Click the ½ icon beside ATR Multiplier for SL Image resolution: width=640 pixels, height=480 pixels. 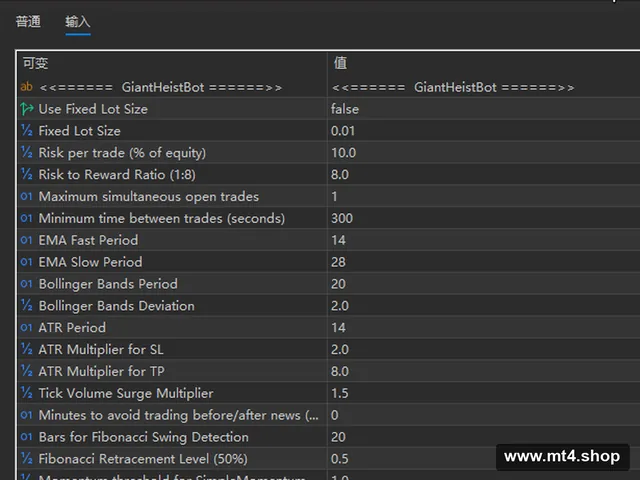[27, 349]
